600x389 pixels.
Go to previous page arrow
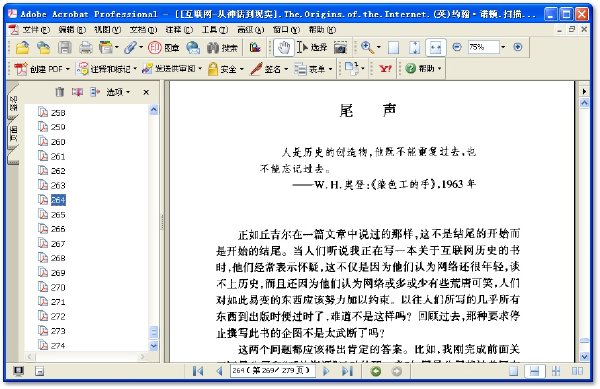[219, 371]
